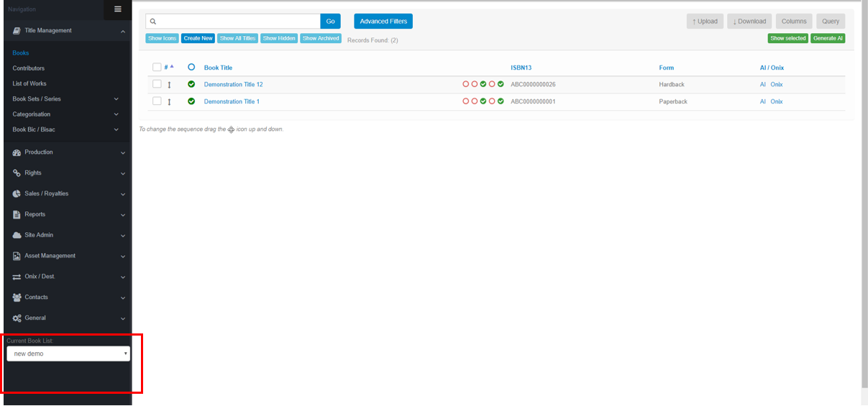The height and width of the screenshot is (406, 868).
Task: Click the hamburger menu icon in navigation
Action: 118,9
